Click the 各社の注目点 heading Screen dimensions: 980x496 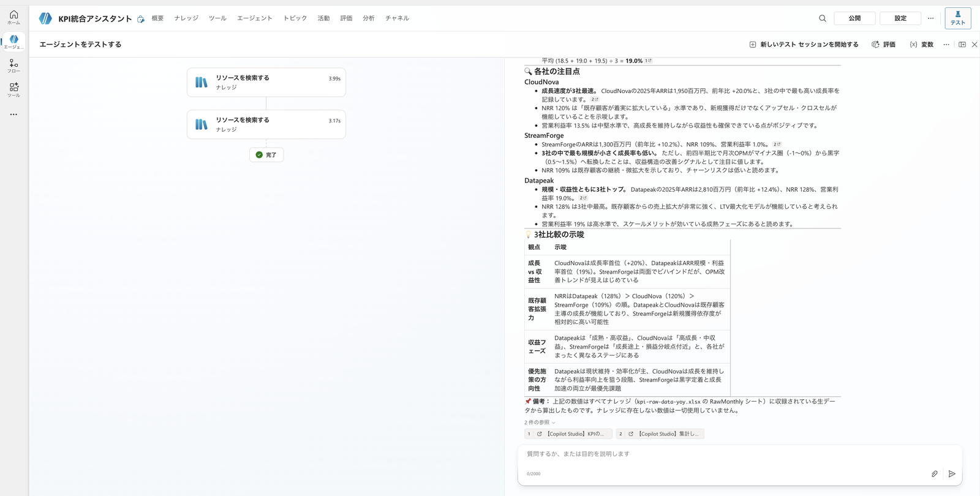[x=557, y=72]
